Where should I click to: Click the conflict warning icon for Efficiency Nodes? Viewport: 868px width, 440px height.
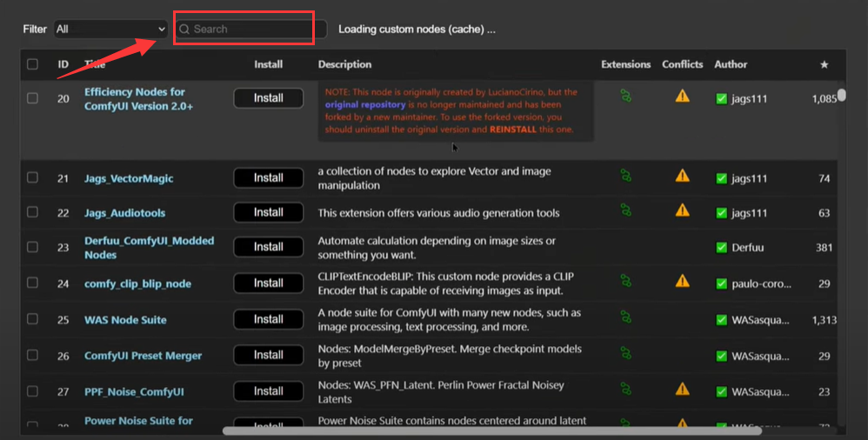point(682,97)
